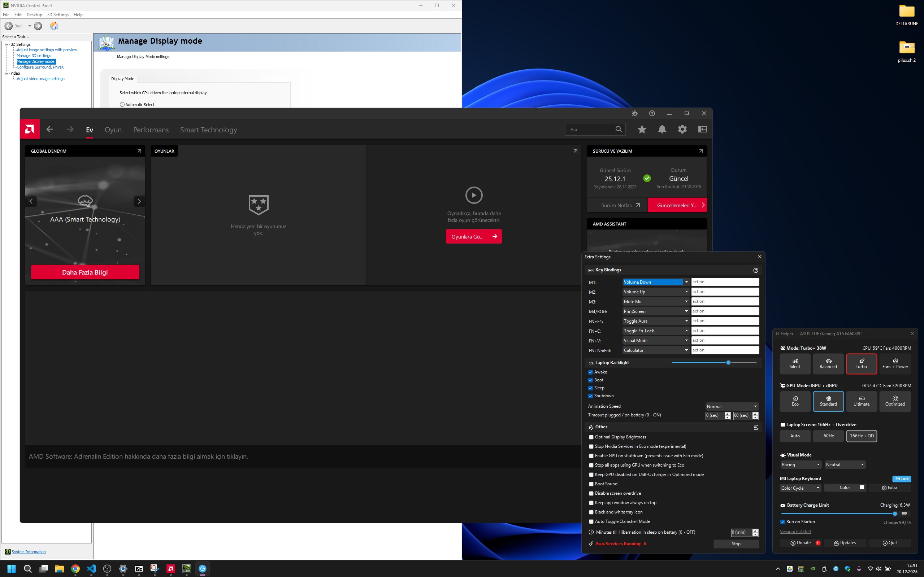Open OBS Studio from taskbar
Image resolution: width=924 pixels, height=577 pixels.
[107, 569]
